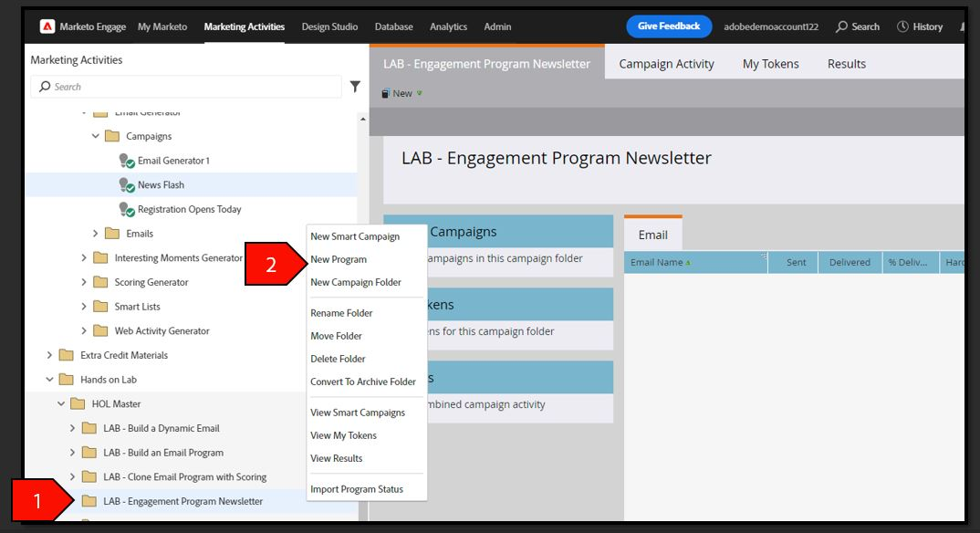Click the Campaigns folder icon
Image resolution: width=980 pixels, height=533 pixels.
112,136
